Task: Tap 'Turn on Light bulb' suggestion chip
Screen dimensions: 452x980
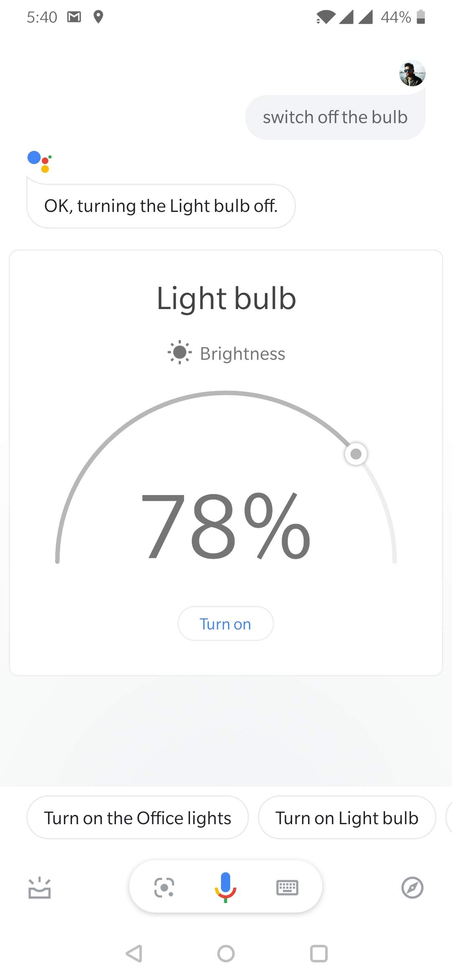Action: (347, 818)
